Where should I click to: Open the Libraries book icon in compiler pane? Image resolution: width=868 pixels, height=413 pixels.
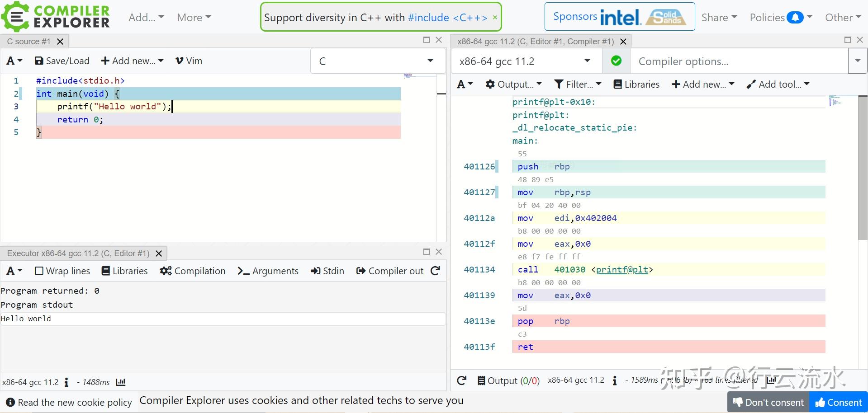click(617, 84)
